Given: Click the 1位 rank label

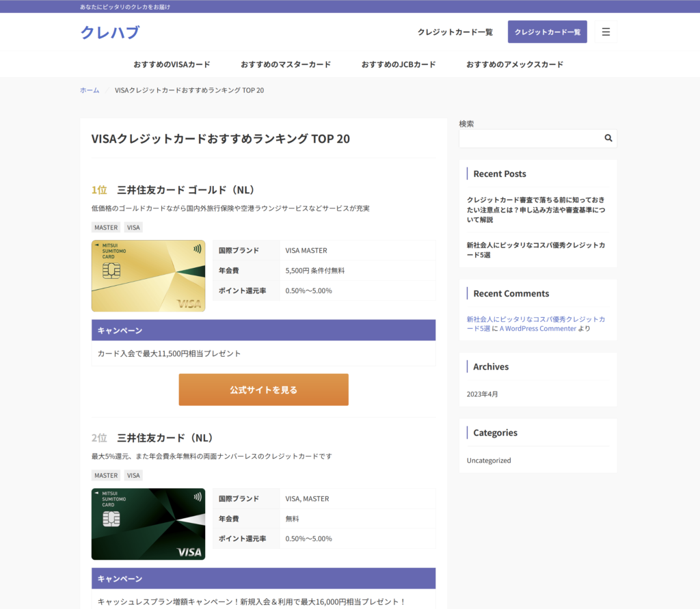Looking at the screenshot, I should [x=99, y=190].
